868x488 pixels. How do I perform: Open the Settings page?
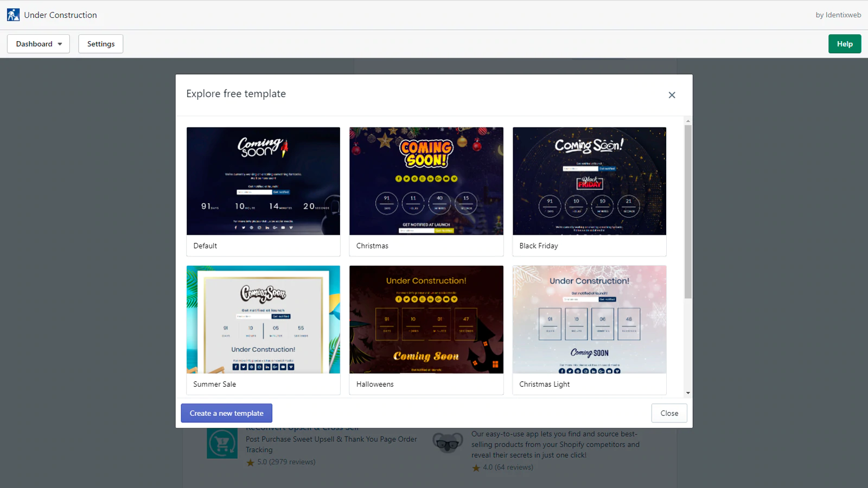coord(101,44)
